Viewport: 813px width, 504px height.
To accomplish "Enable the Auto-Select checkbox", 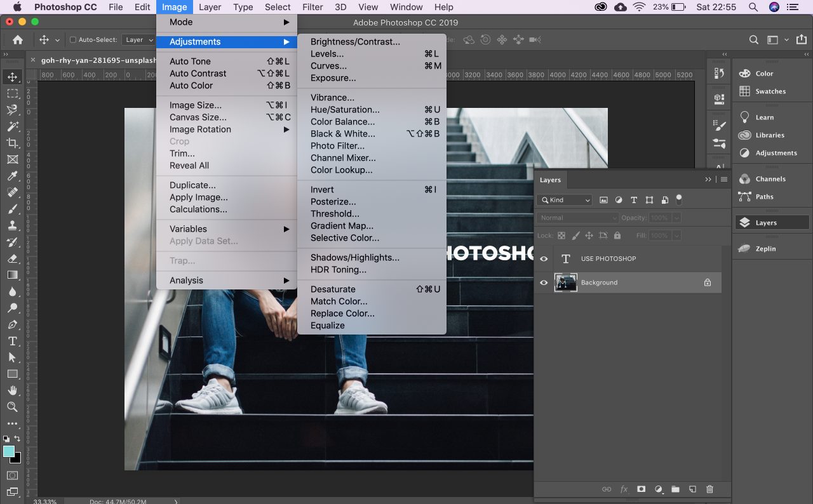I will click(x=73, y=40).
